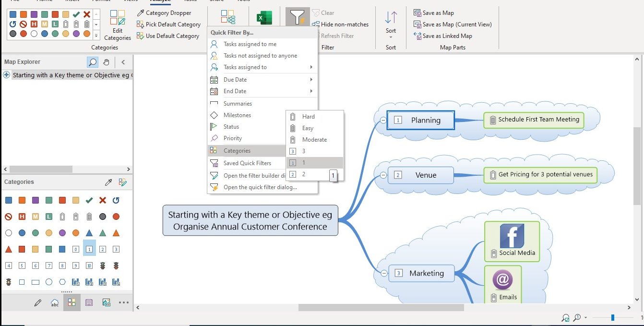This screenshot has width=644, height=326.
Task: Click Hide non-matches in Filter group
Action: (340, 24)
